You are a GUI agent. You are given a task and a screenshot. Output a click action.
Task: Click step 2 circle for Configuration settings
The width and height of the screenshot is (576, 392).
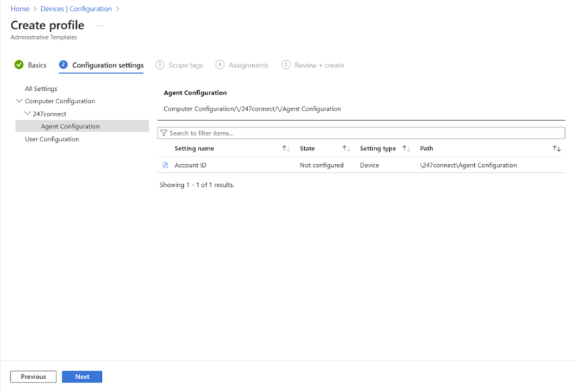click(x=63, y=64)
